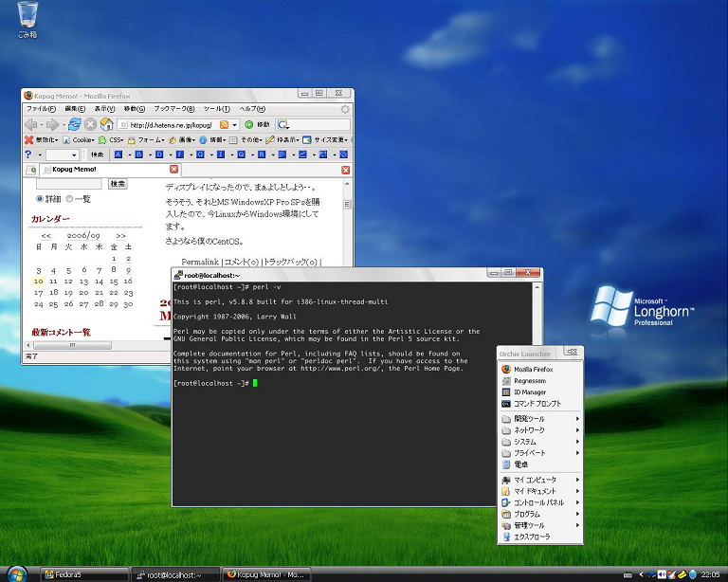Screen dimensions: 728x582
Task: Click the blue G toolbar button
Action: [200, 155]
